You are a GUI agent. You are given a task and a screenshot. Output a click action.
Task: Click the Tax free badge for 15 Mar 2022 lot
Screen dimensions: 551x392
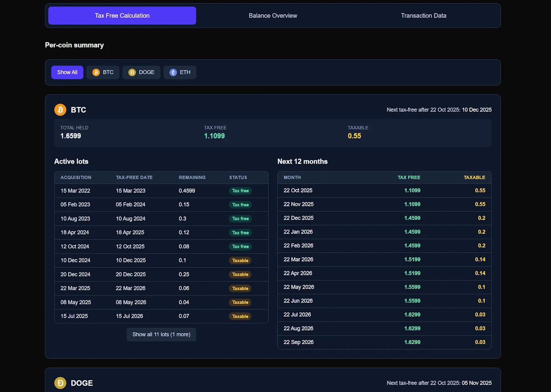coord(240,191)
